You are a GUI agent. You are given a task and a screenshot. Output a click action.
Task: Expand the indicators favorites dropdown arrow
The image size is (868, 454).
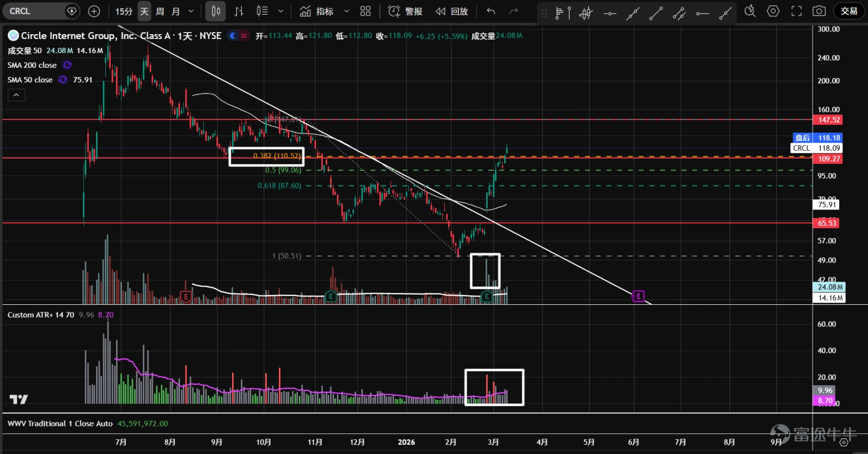tap(347, 11)
